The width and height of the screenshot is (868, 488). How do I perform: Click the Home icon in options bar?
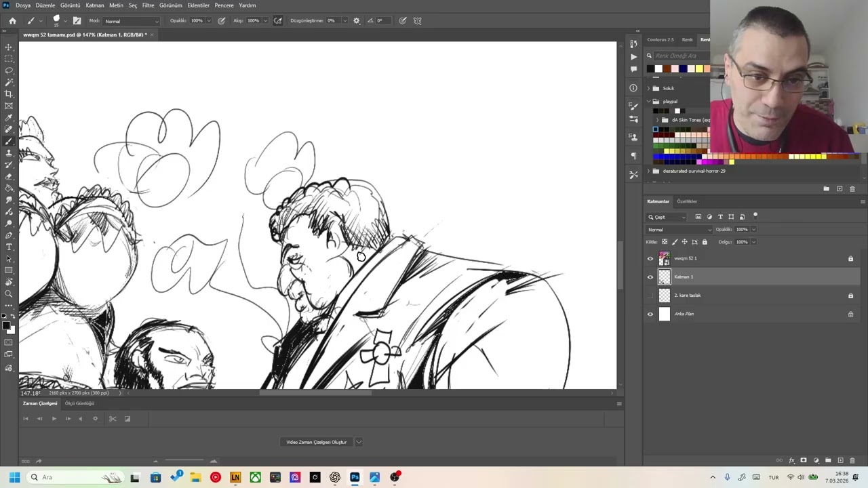click(12, 20)
